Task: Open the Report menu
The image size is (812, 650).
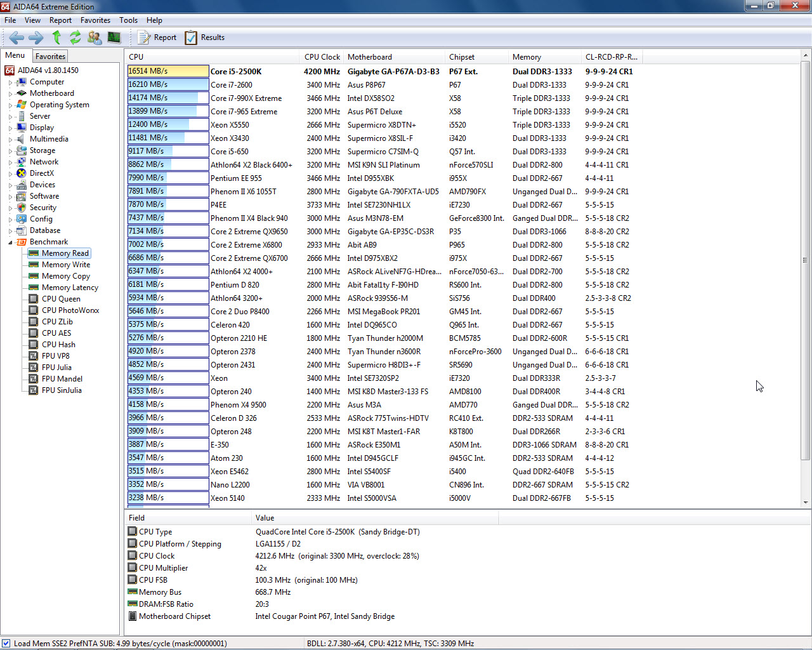Action: coord(60,20)
